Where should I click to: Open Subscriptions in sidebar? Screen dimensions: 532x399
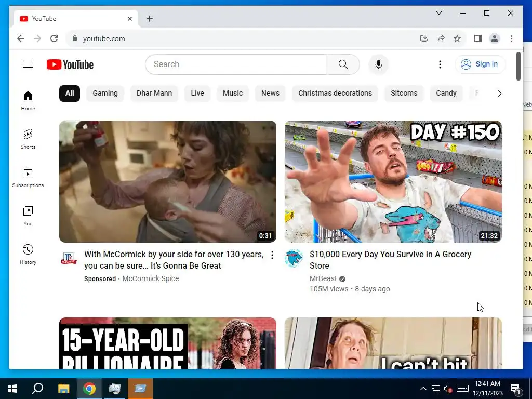coord(28,178)
